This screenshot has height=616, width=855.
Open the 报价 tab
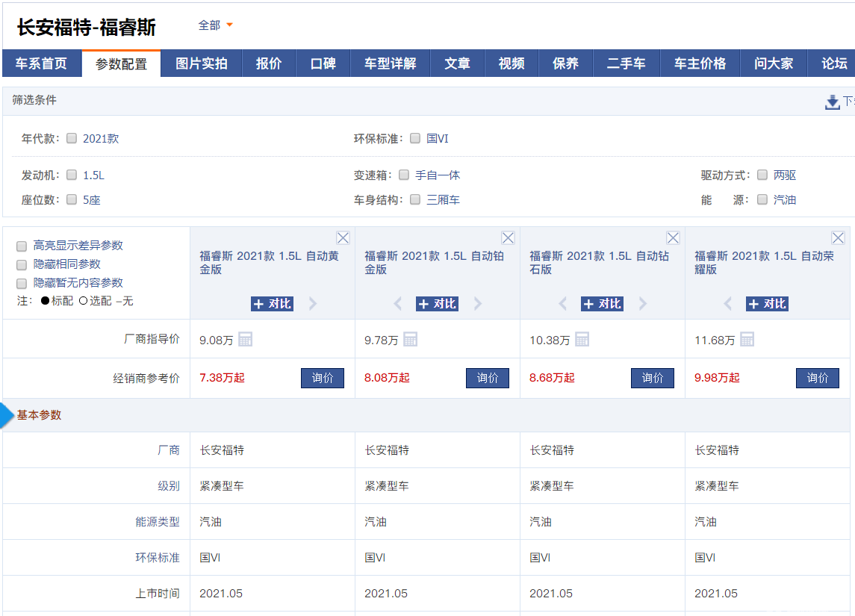pos(269,63)
